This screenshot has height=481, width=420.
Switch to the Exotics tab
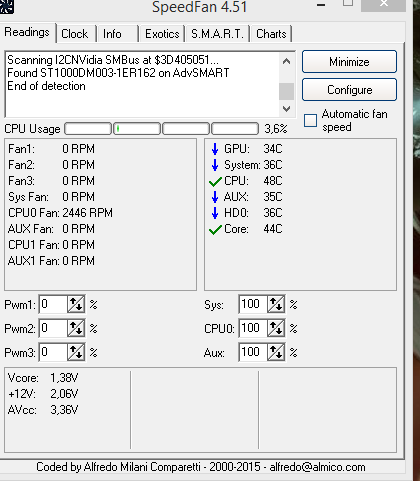coord(162,34)
